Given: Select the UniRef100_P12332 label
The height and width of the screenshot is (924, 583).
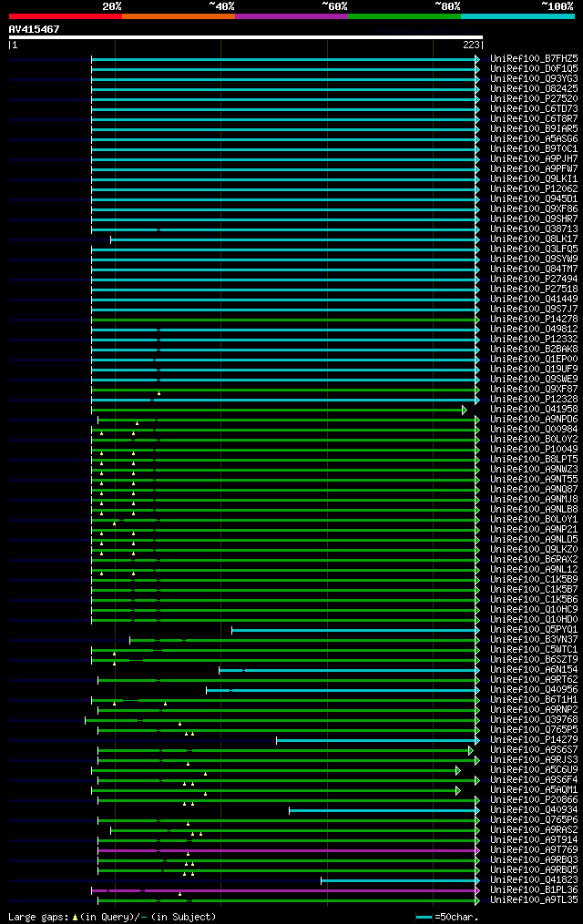Looking at the screenshot, I should click(x=534, y=340).
